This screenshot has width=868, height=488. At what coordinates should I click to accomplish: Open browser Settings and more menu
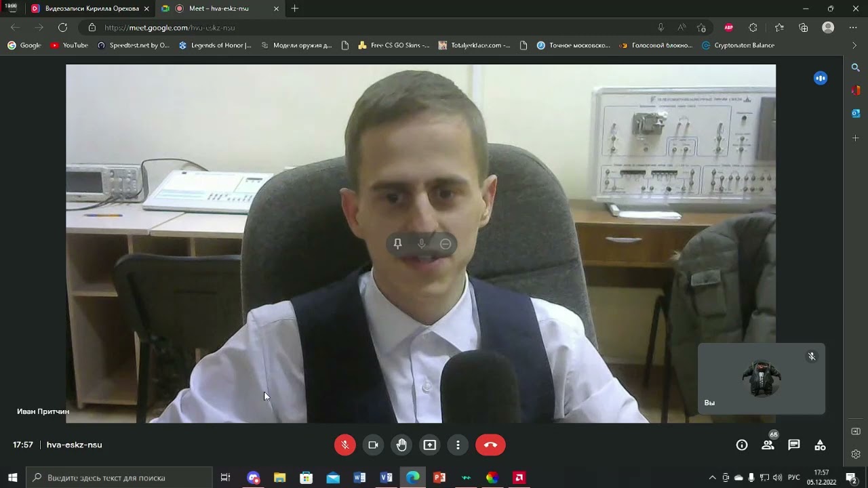(853, 28)
